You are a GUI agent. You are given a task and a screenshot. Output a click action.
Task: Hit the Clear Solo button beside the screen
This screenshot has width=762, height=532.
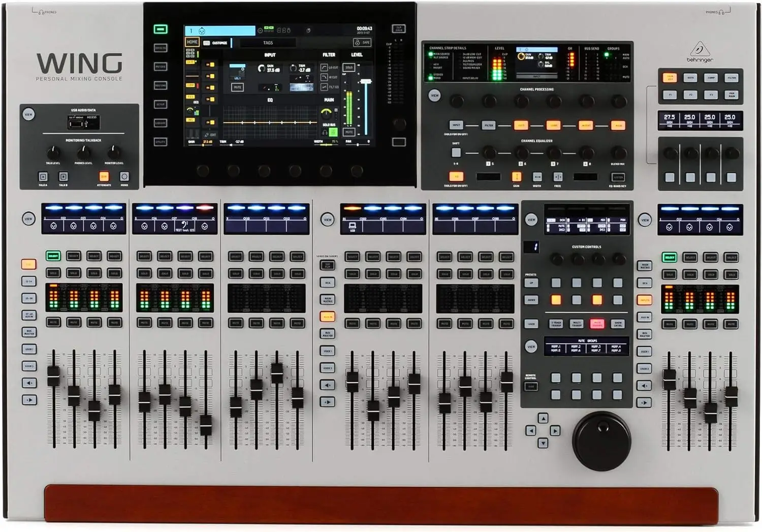tap(399, 28)
